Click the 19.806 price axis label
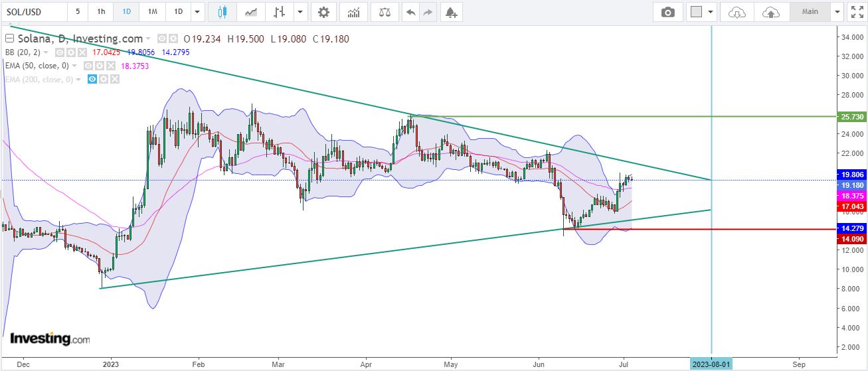 [852, 175]
